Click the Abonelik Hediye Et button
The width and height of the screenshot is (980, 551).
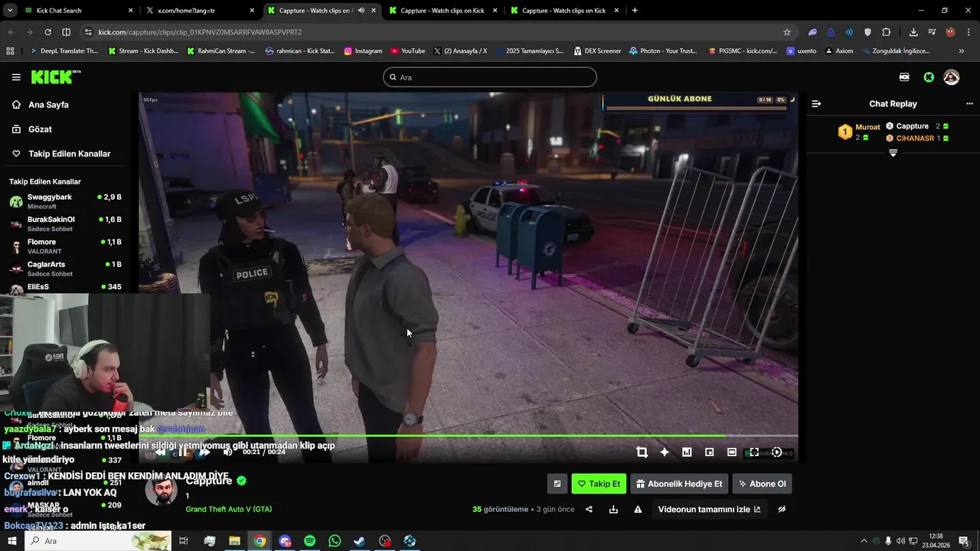679,484
